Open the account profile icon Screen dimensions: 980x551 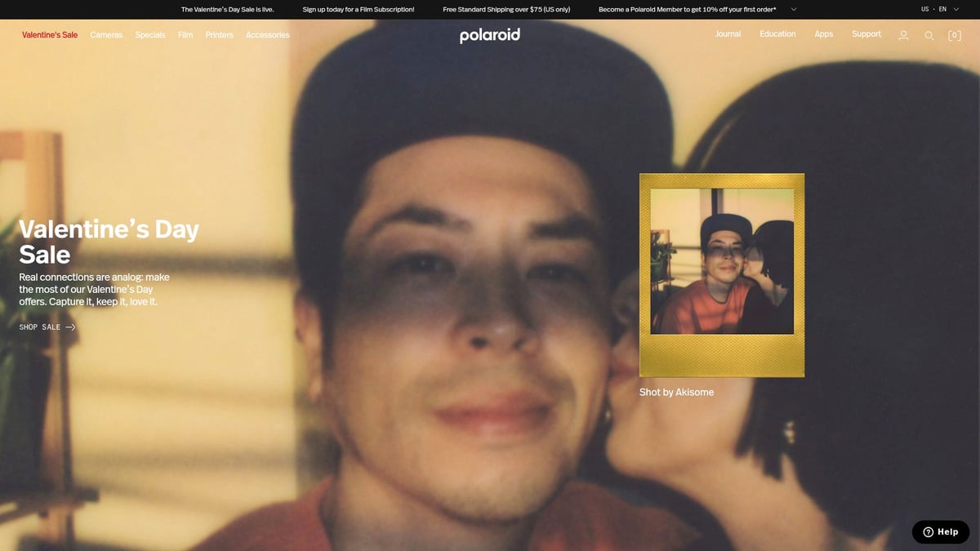(903, 35)
